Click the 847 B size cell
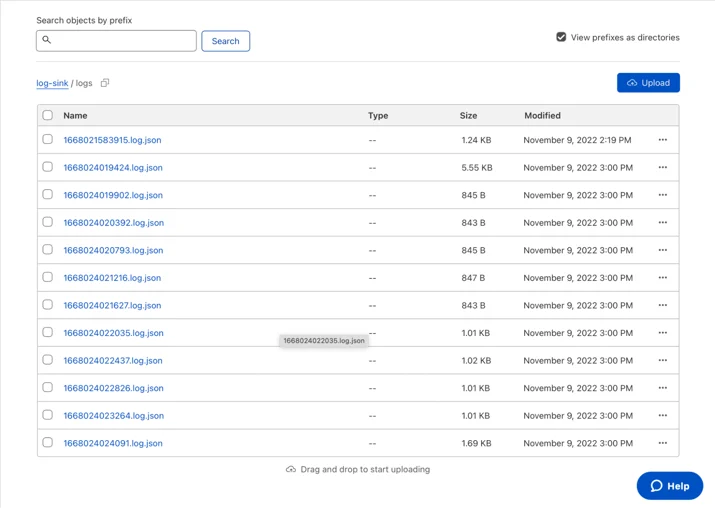The height and width of the screenshot is (508, 715). tap(473, 278)
